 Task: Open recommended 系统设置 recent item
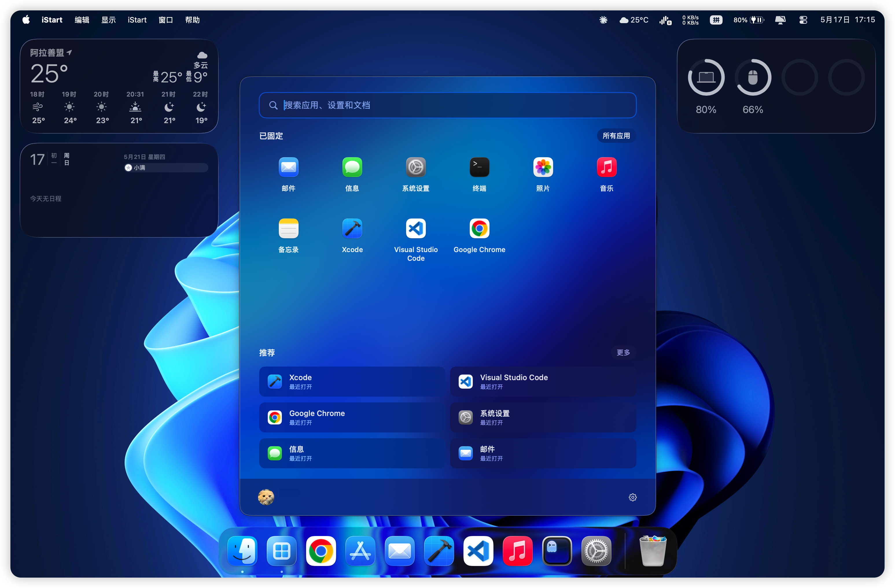point(543,417)
